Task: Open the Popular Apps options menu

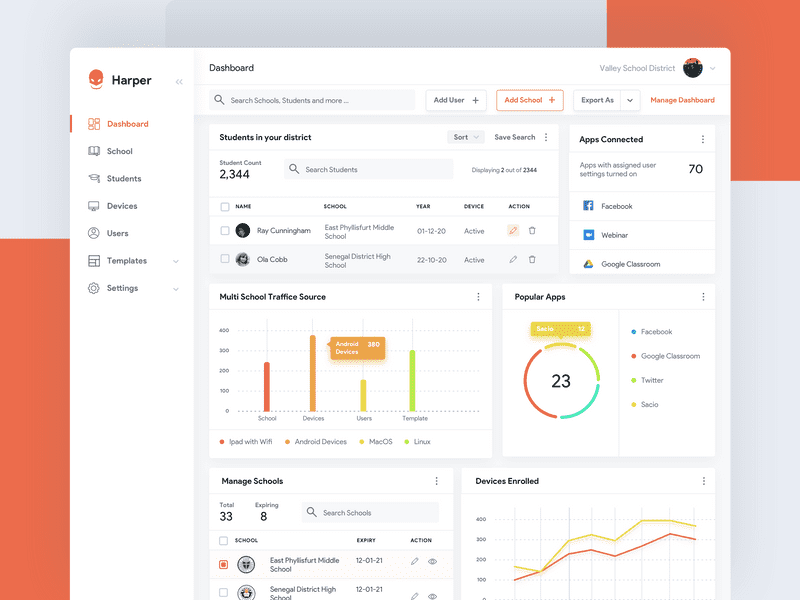Action: coord(703,297)
